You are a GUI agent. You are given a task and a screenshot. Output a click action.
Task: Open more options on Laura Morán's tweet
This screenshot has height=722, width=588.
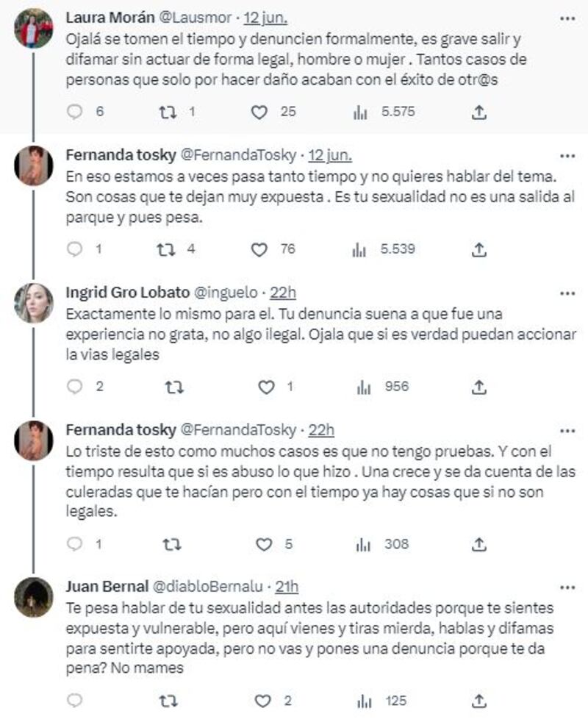tap(567, 17)
